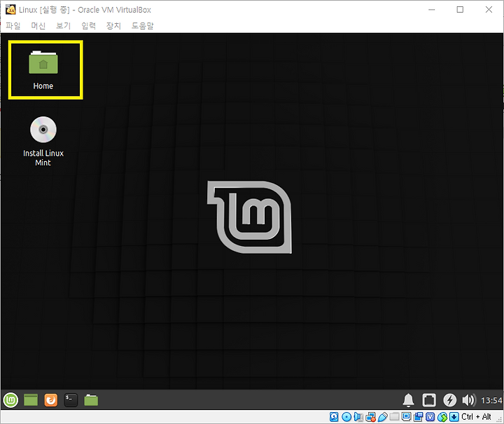Open the 도움말 menu

[142, 26]
